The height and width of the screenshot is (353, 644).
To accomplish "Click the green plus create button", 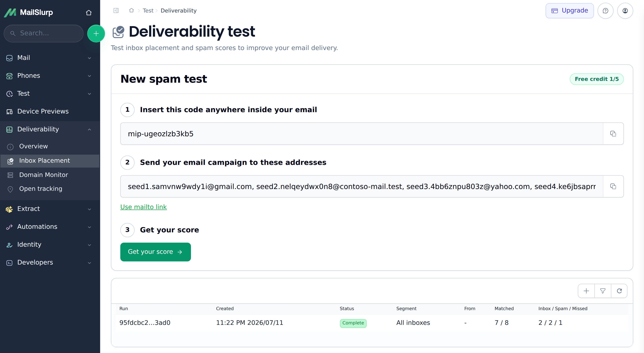I will (x=96, y=34).
